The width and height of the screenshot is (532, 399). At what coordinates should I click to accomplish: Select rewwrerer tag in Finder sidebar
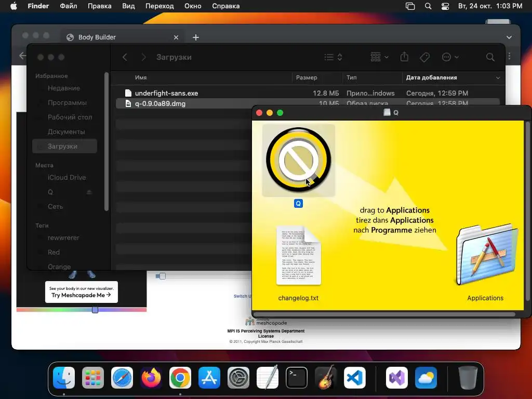point(63,238)
